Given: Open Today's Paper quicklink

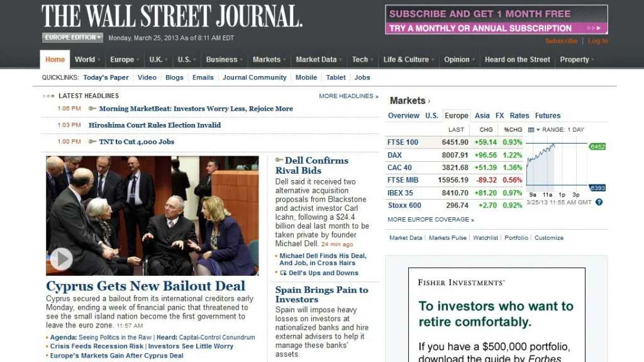Looking at the screenshot, I should [106, 77].
